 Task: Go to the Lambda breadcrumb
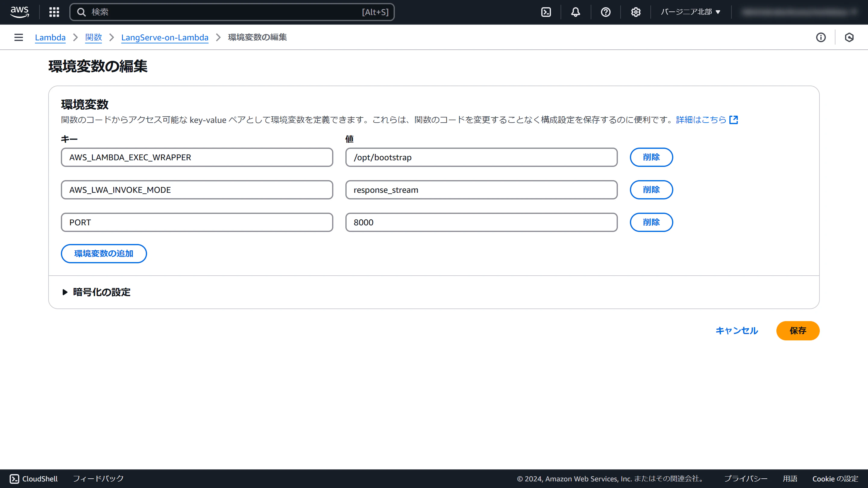point(50,37)
